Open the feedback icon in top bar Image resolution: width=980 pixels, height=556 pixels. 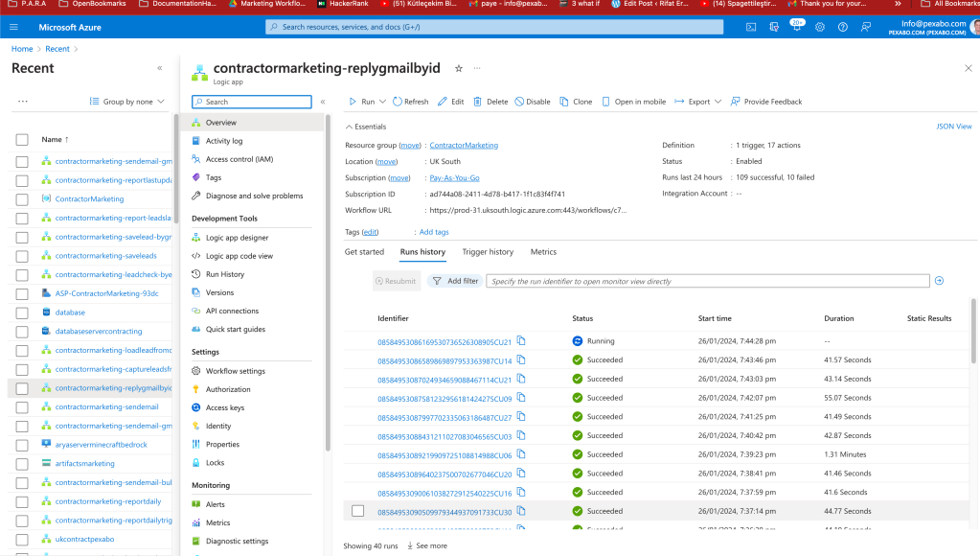click(x=866, y=27)
